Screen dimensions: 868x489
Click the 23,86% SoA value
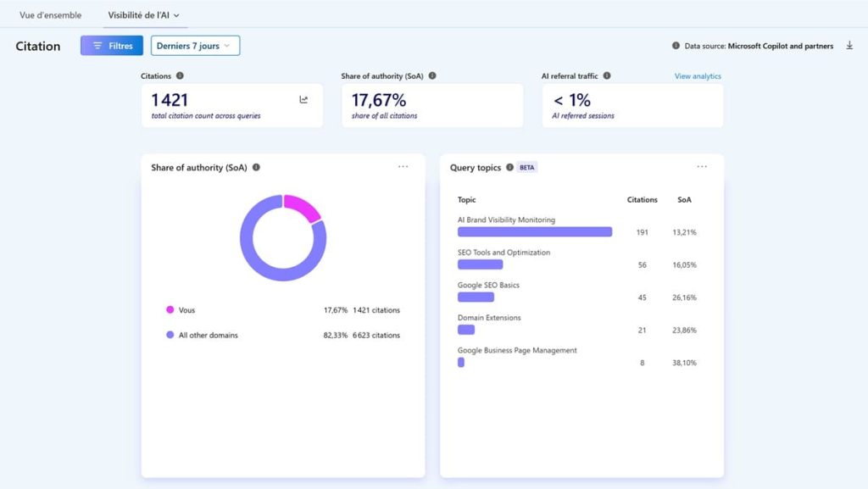click(x=684, y=331)
